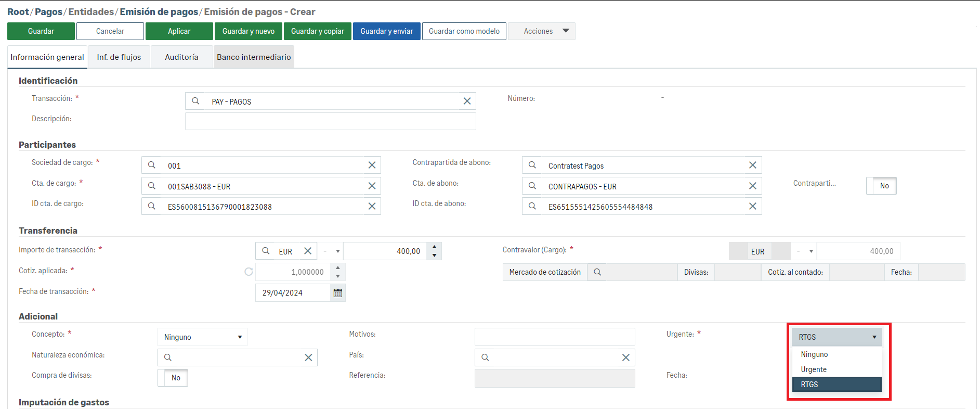Clear the EUR currency in Importe de transacción
This screenshot has height=409, width=980.
tap(308, 251)
